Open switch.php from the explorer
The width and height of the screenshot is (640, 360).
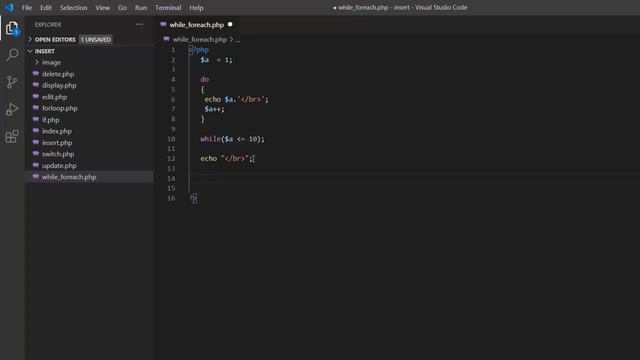pyautogui.click(x=58, y=154)
